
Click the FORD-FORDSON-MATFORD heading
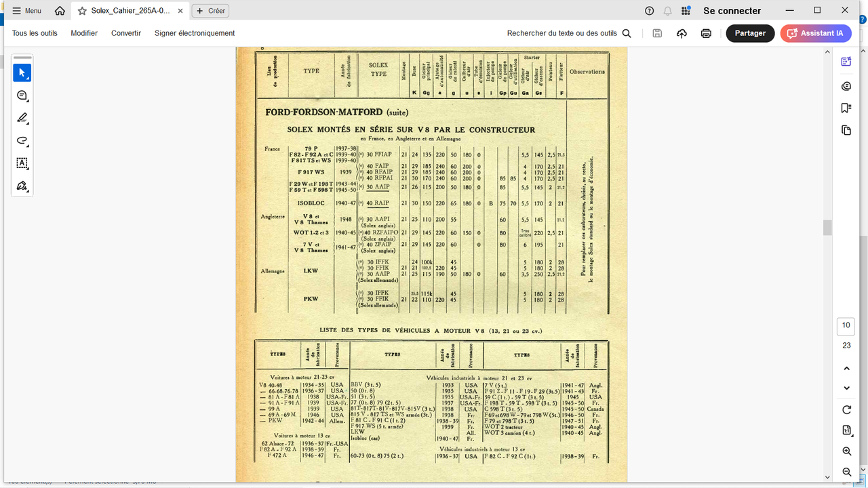(337, 113)
